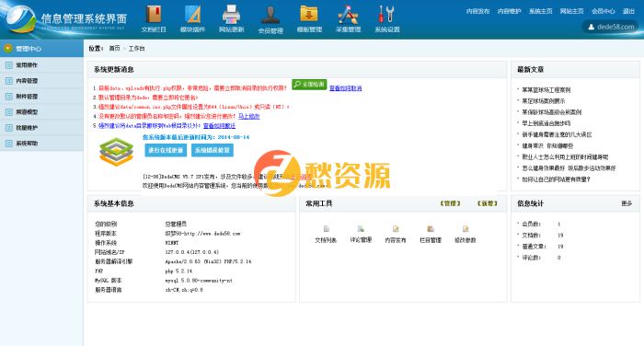Image resolution: width=644 pixels, height=346 pixels.
Task: Expand 常用操作 in the sidebar
Action: (x=41, y=65)
